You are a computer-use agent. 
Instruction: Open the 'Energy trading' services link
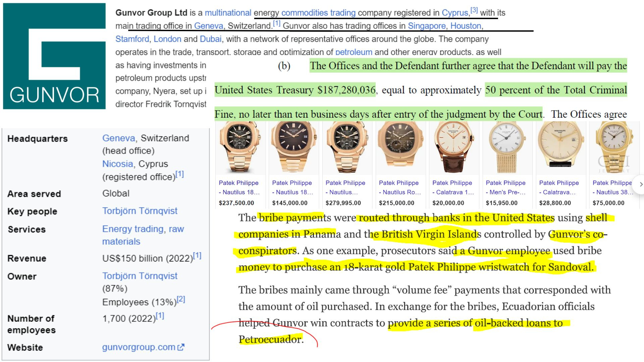click(x=133, y=229)
